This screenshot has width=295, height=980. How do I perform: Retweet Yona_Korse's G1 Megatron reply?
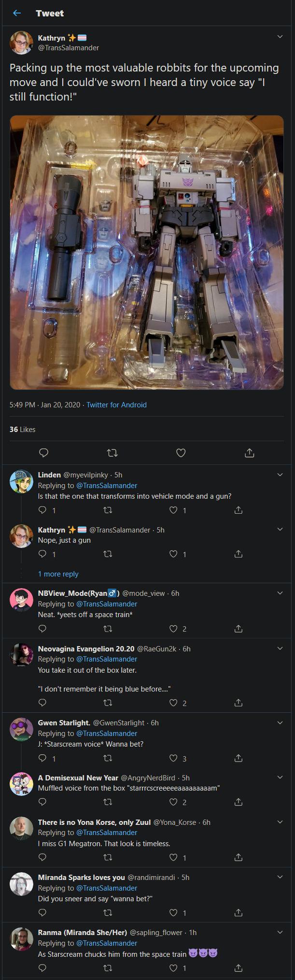(x=108, y=857)
